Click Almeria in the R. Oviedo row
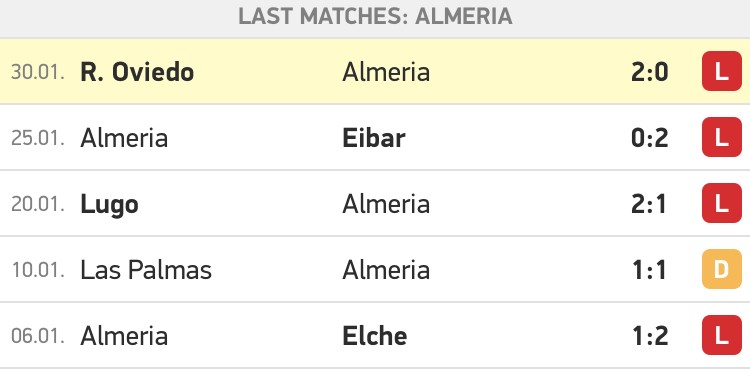 [386, 72]
